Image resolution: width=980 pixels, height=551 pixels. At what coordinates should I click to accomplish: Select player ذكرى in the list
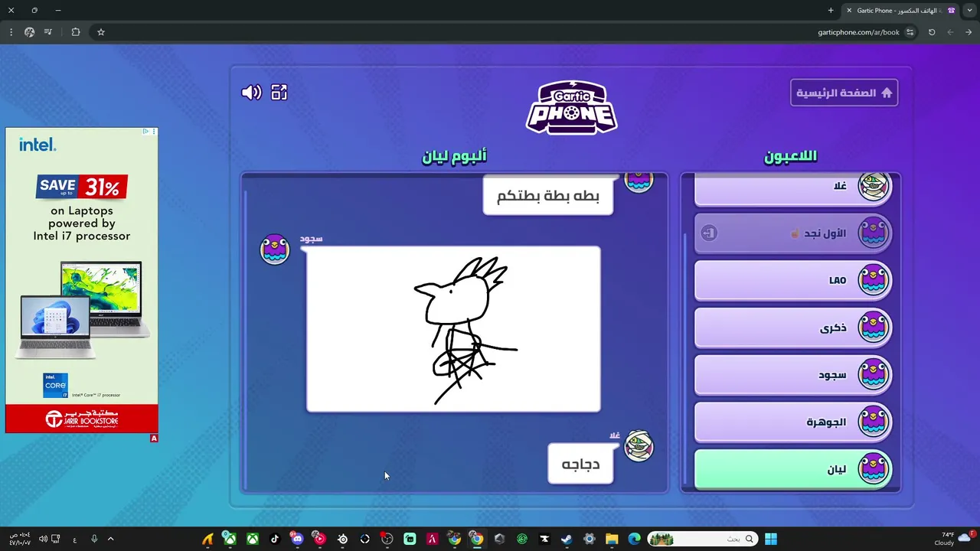[792, 328]
